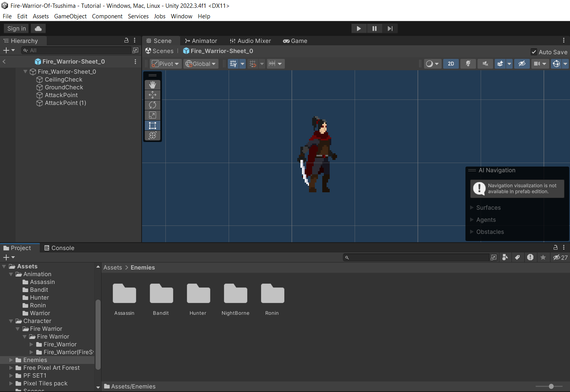The height and width of the screenshot is (392, 570).
Task: Toggle hidden objects scene visibility
Action: [x=522, y=64]
